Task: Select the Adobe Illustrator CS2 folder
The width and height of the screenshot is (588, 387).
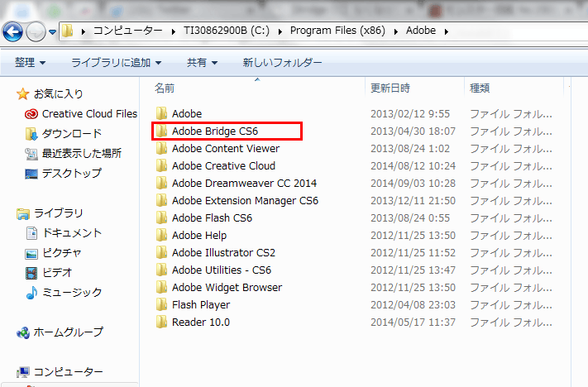Action: pyautogui.click(x=223, y=253)
